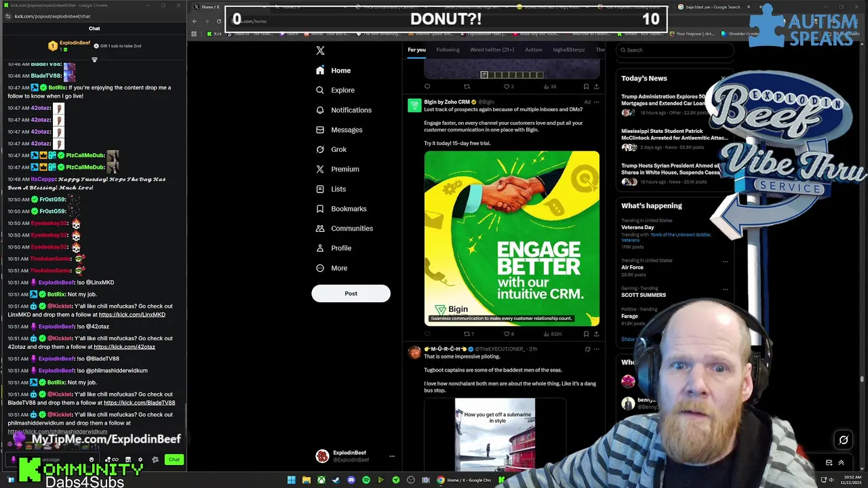Image resolution: width=868 pixels, height=488 pixels.
Task: Expand the More menu in X sidebar
Action: click(x=332, y=268)
